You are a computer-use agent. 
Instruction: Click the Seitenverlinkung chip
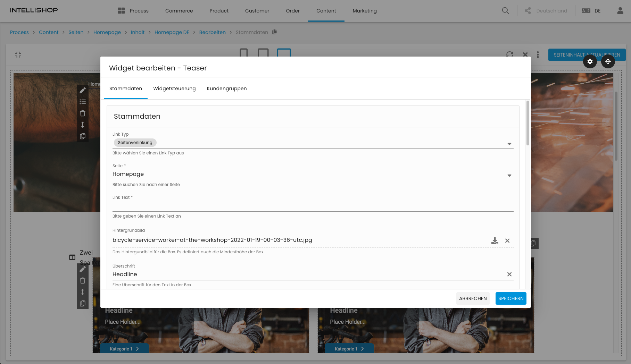pyautogui.click(x=135, y=143)
